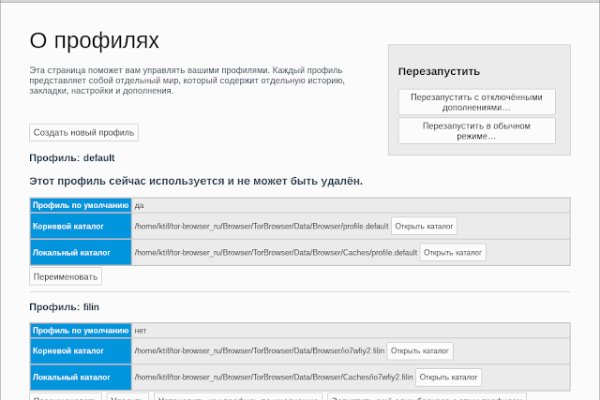This screenshot has height=400, width=600.
Task: Rename the default profile
Action: pos(66,277)
